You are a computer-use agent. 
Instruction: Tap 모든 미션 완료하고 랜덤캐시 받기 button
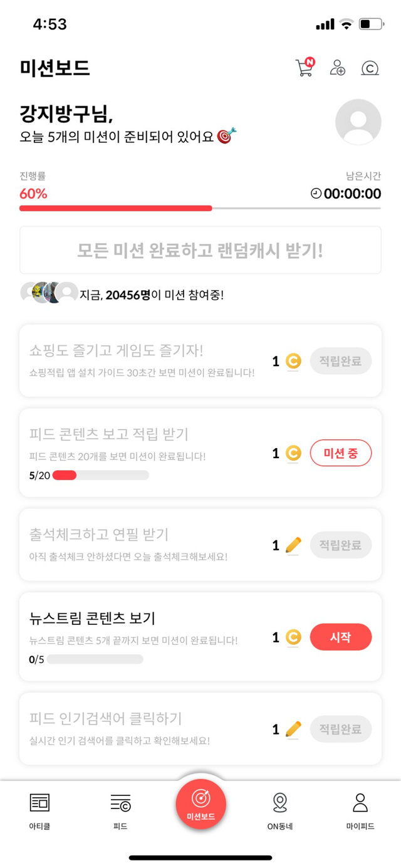(x=200, y=250)
